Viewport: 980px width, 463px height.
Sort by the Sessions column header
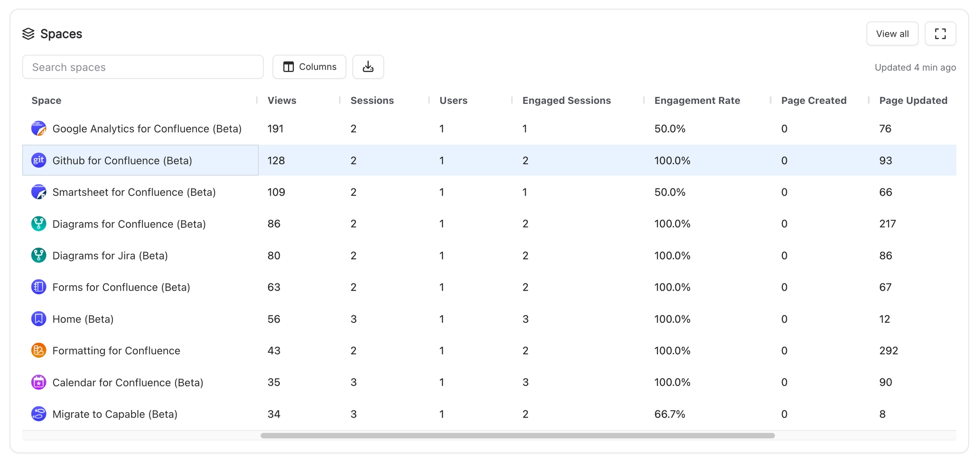[x=372, y=101]
